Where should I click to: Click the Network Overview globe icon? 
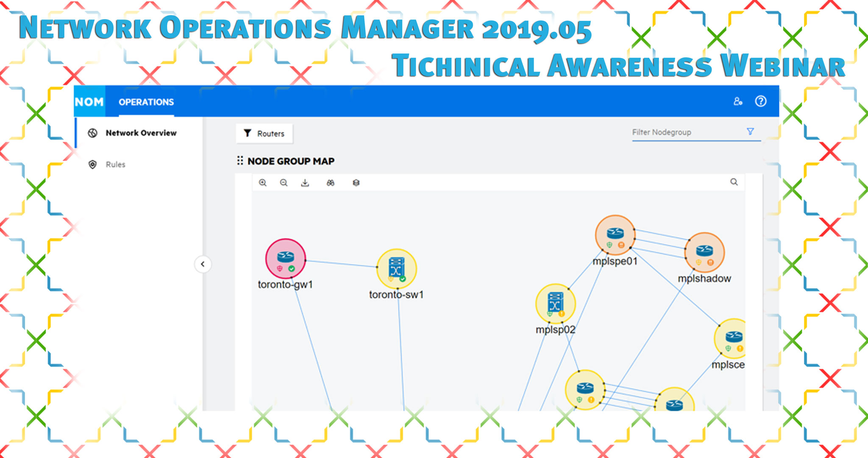(x=92, y=133)
